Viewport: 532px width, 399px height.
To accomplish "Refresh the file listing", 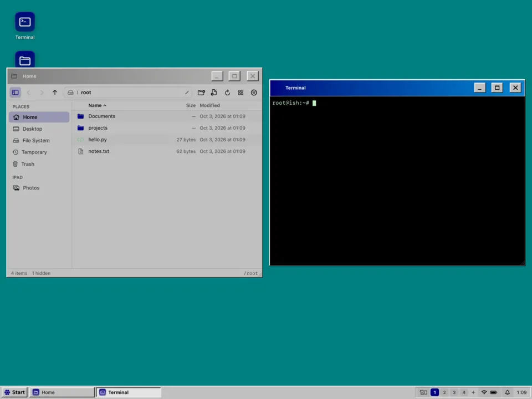I will 227,93.
